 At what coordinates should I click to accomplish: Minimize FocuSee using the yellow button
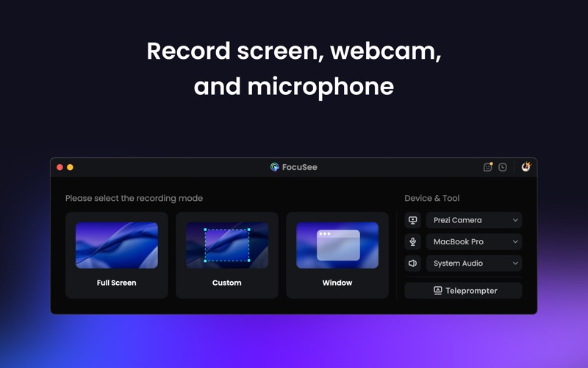click(71, 167)
